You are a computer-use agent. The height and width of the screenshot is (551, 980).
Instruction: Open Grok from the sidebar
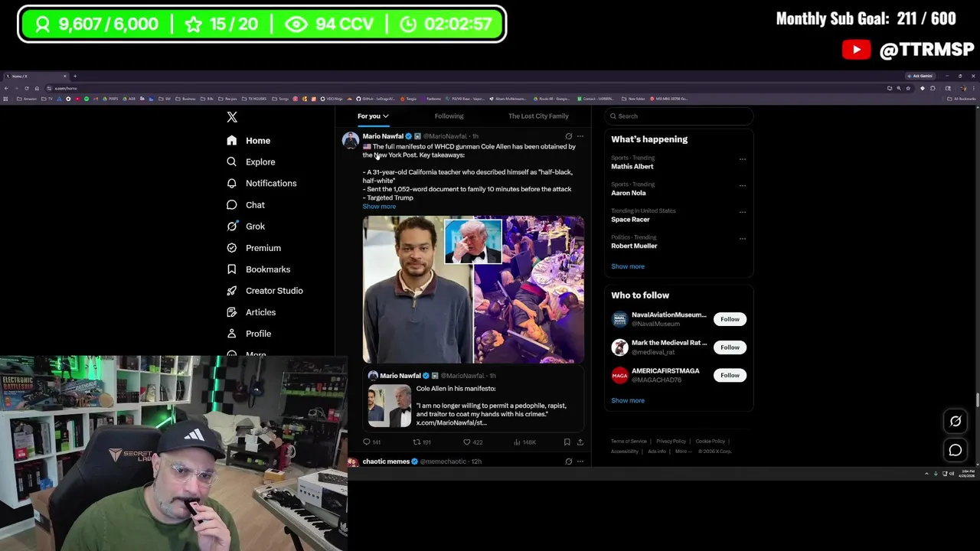click(x=246, y=227)
